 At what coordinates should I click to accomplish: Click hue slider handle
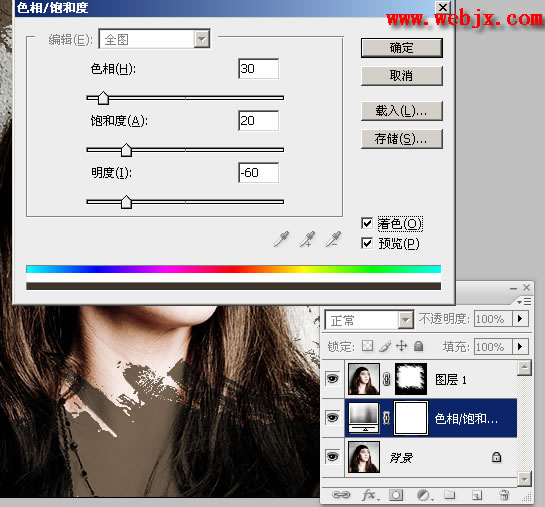[x=103, y=98]
